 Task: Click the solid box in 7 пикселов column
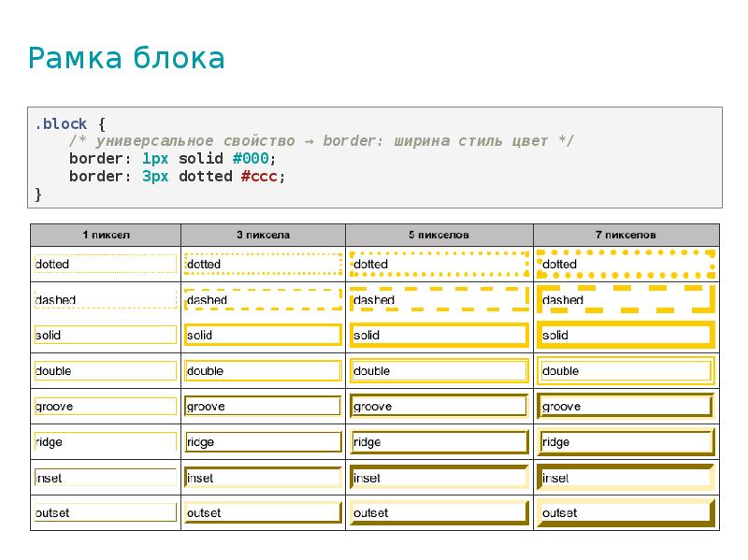click(x=626, y=335)
